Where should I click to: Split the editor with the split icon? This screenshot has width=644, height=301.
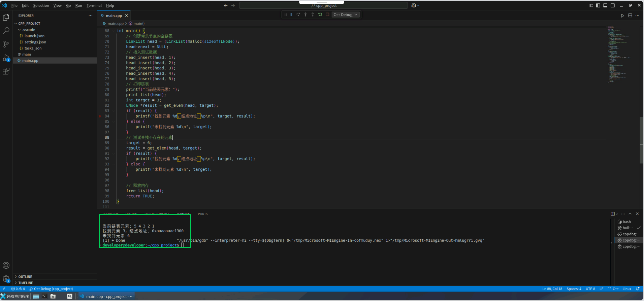click(x=630, y=15)
